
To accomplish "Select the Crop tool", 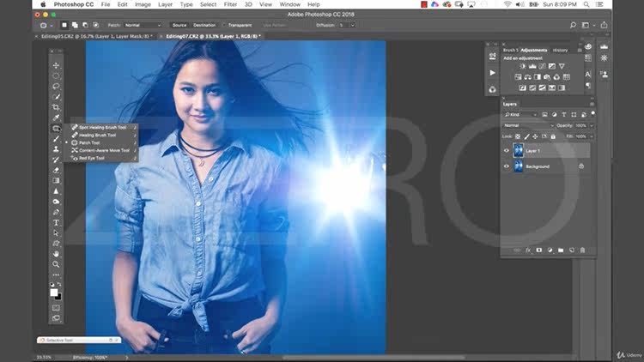I will (x=56, y=107).
